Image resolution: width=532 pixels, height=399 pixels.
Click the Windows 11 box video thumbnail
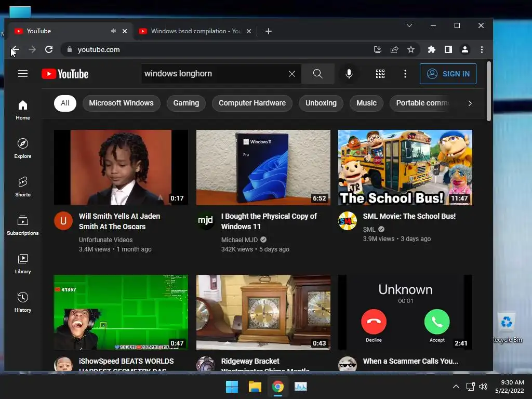point(263,167)
